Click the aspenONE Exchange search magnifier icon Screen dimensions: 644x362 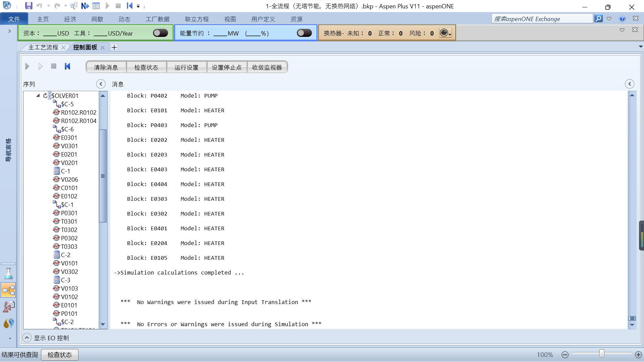[x=598, y=19]
